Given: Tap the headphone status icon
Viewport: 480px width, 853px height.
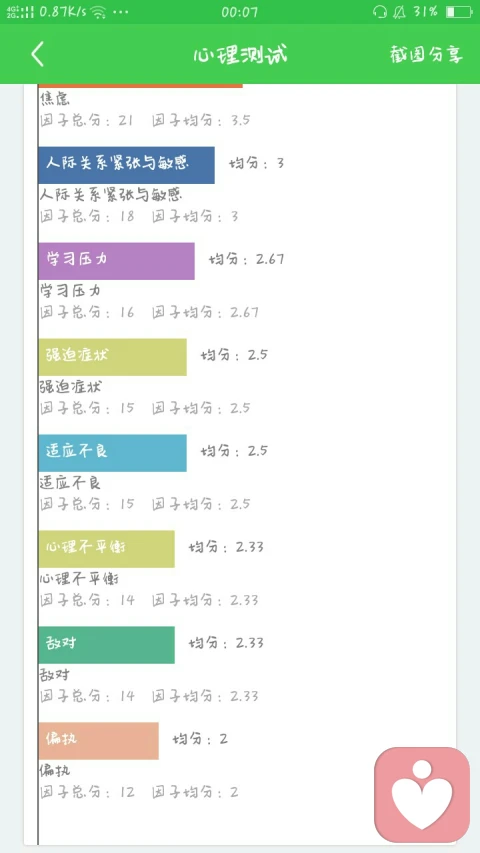Looking at the screenshot, I should [379, 12].
